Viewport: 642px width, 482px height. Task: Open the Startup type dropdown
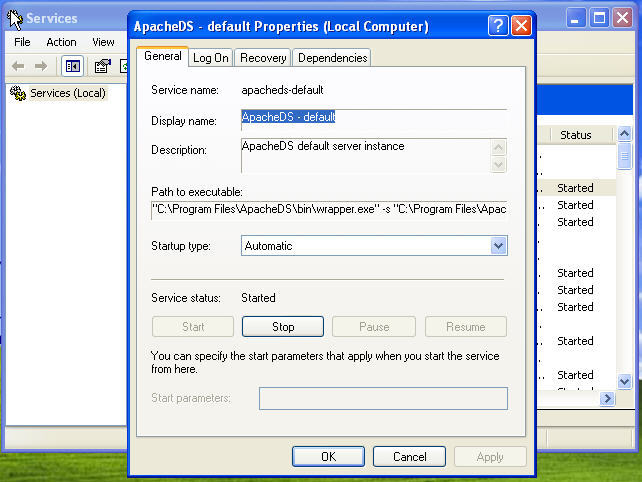click(498, 246)
